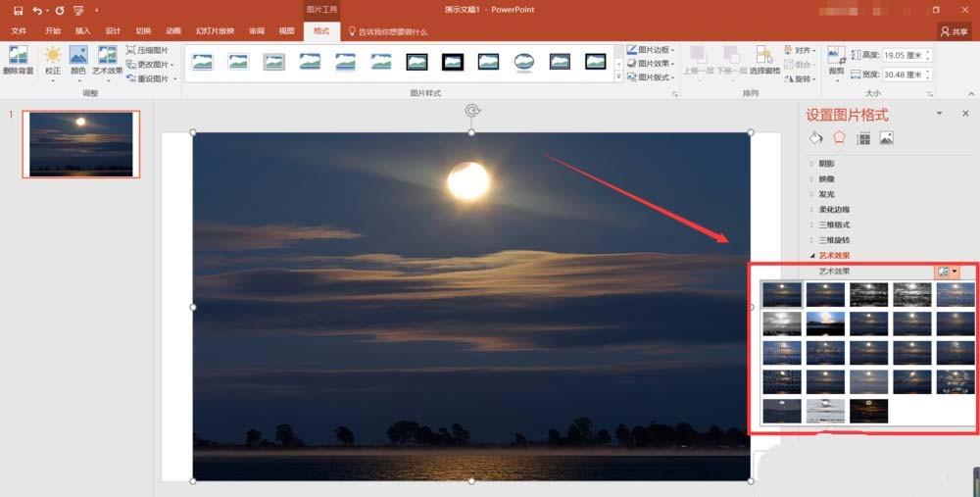Switch to Fill & Line paint bucket tab
Screen dimensions: 980x497
(815, 138)
